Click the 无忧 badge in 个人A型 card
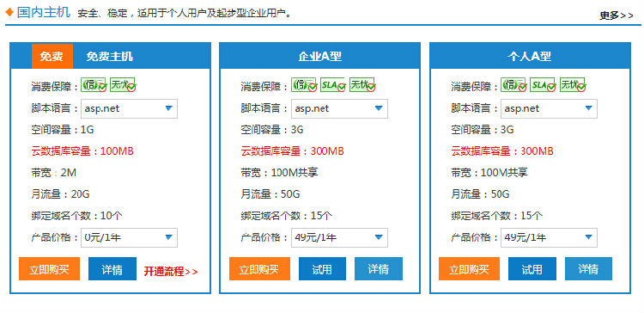Screen dimensions: 644x313 tap(573, 85)
